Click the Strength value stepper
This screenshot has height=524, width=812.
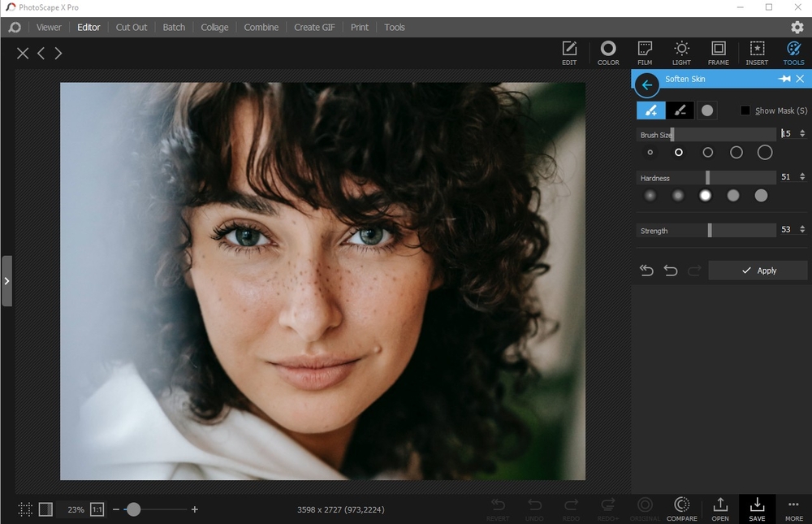[x=802, y=230]
